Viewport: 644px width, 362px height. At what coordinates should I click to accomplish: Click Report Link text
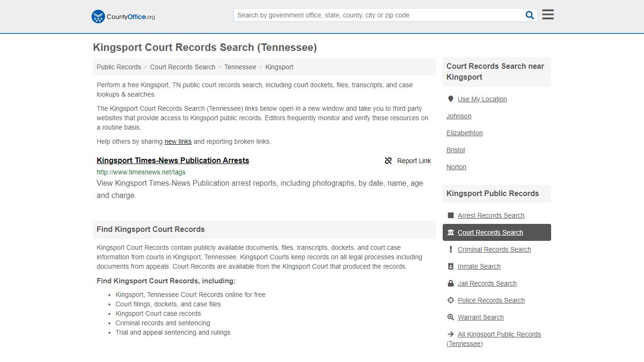414,161
